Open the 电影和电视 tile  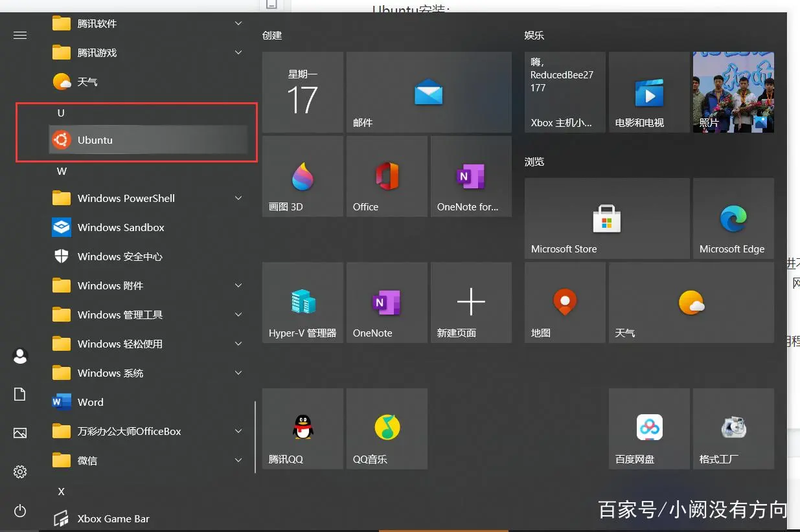click(649, 93)
